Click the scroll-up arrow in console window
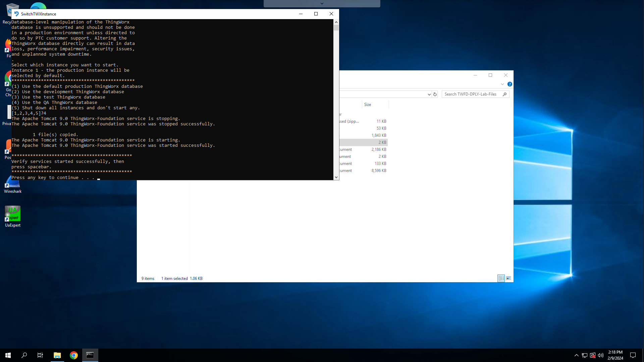This screenshot has width=644, height=362. pyautogui.click(x=336, y=22)
